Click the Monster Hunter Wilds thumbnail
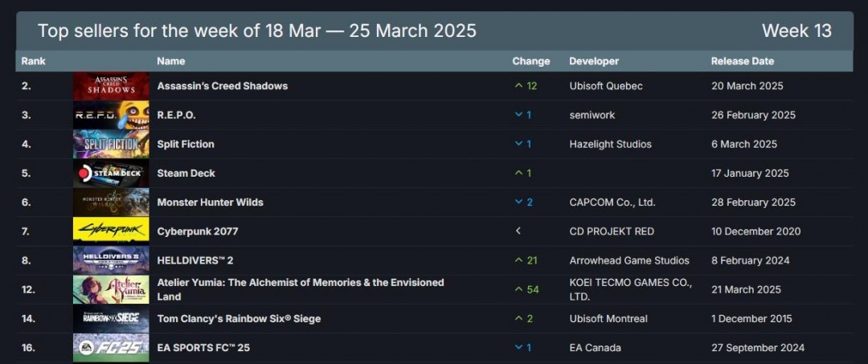The width and height of the screenshot is (868, 364). (111, 202)
